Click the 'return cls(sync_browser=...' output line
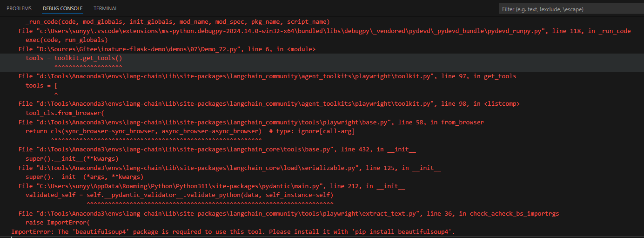The image size is (644, 238). [x=190, y=131]
